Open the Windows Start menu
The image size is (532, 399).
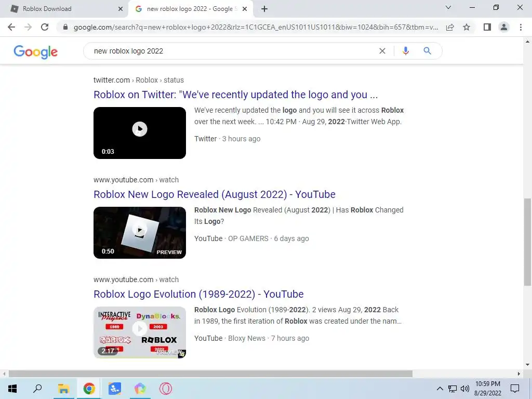[x=12, y=389]
